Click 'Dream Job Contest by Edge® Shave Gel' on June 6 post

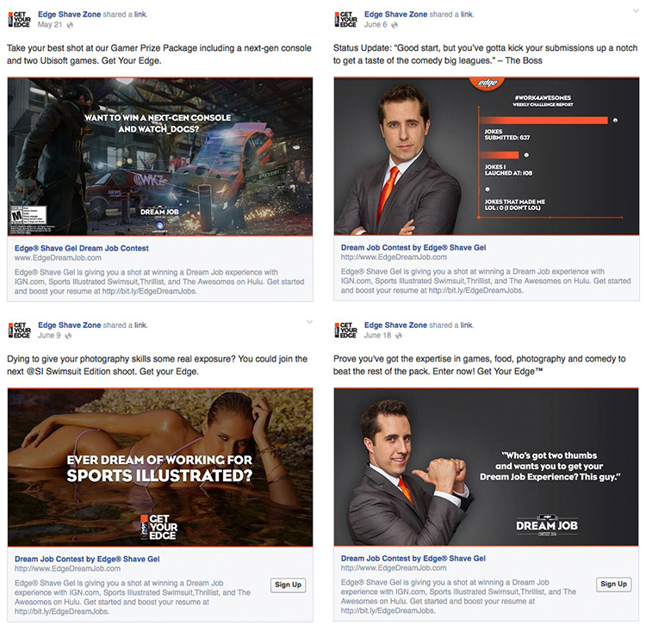[x=413, y=247]
